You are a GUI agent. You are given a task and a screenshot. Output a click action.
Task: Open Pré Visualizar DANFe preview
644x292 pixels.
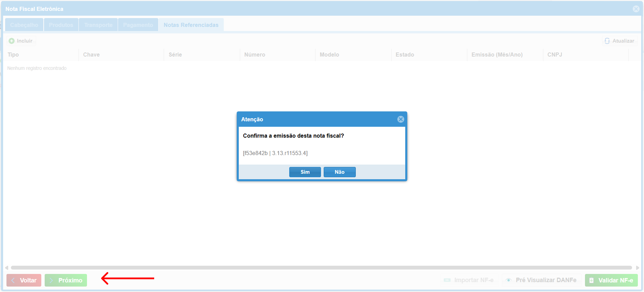(x=542, y=280)
